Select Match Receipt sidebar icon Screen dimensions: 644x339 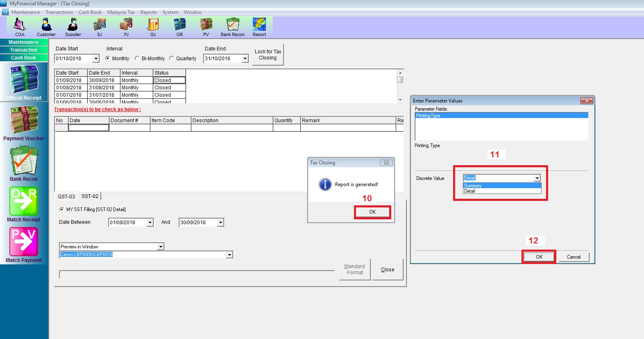tap(24, 204)
